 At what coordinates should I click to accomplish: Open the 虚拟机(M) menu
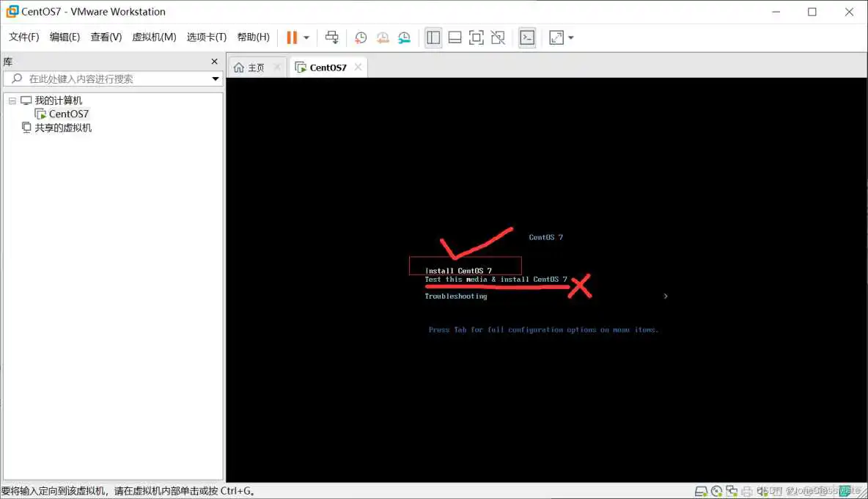[x=154, y=37]
